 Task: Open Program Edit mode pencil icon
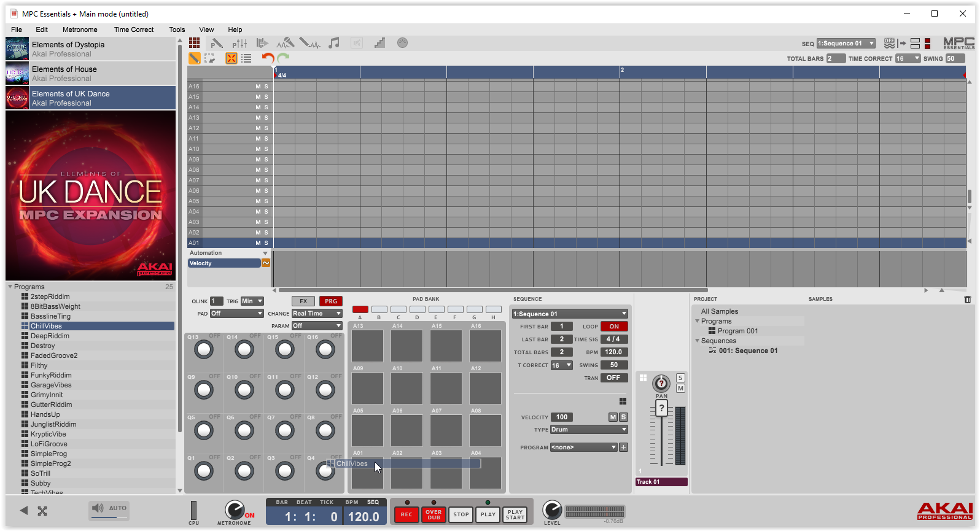click(216, 43)
